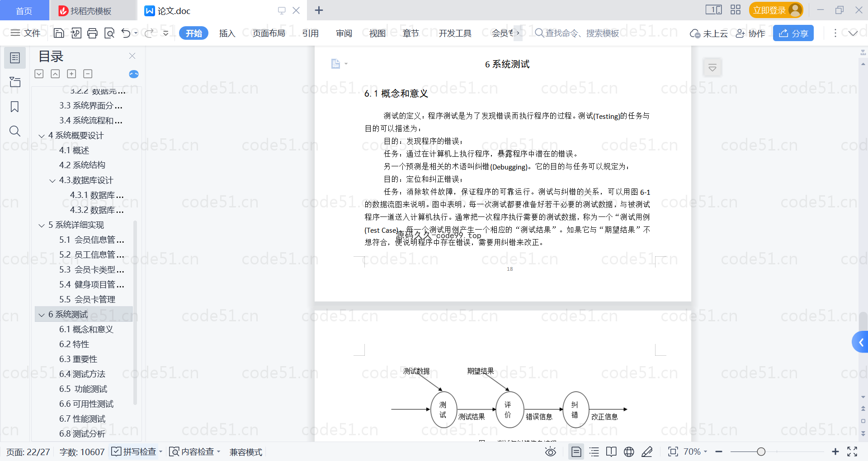Click the Print icon
This screenshot has width=868, height=461.
93,33
